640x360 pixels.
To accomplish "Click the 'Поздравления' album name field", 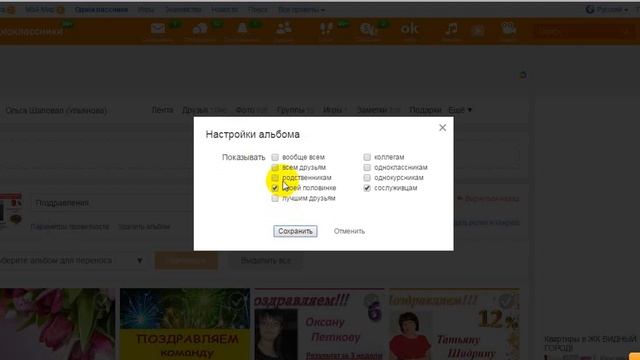I will (112, 203).
